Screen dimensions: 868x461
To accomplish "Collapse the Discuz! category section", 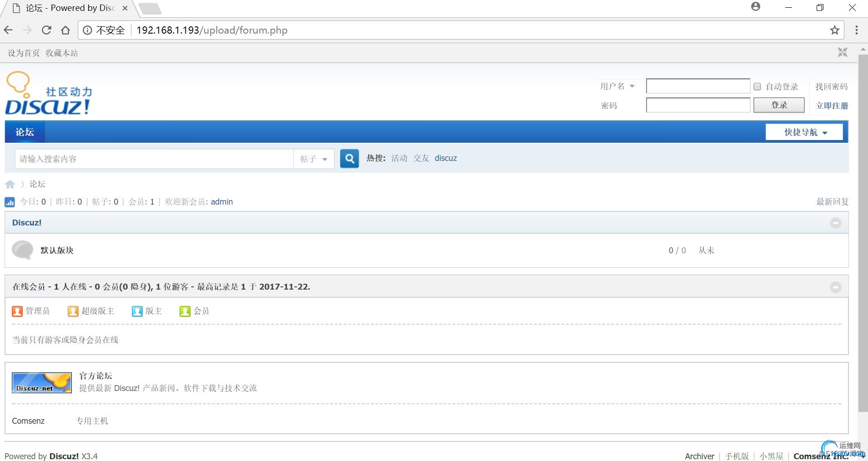I will click(836, 223).
